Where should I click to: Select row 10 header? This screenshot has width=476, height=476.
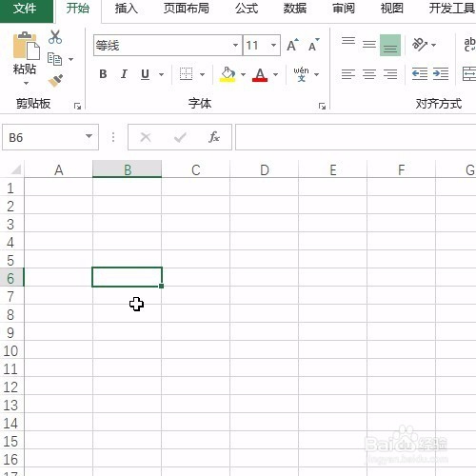click(x=11, y=350)
